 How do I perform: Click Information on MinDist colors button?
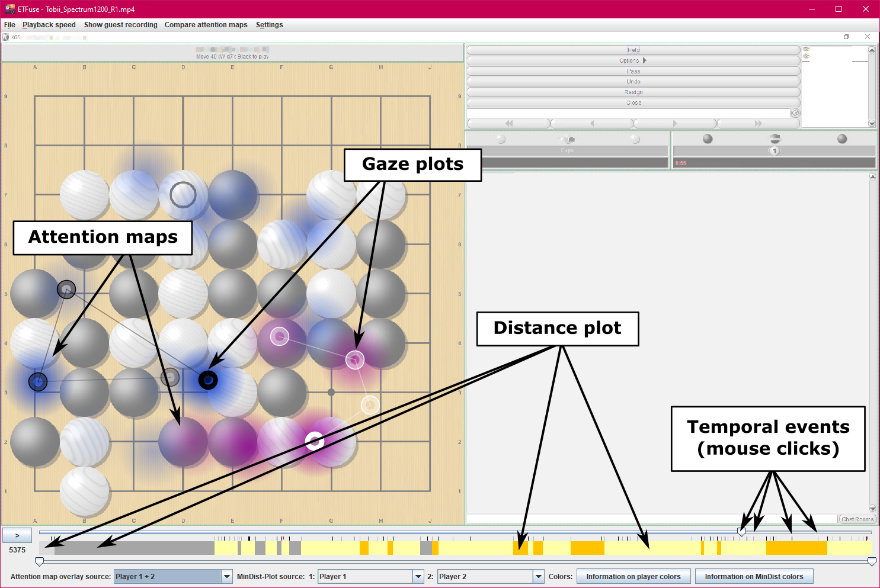(x=754, y=577)
